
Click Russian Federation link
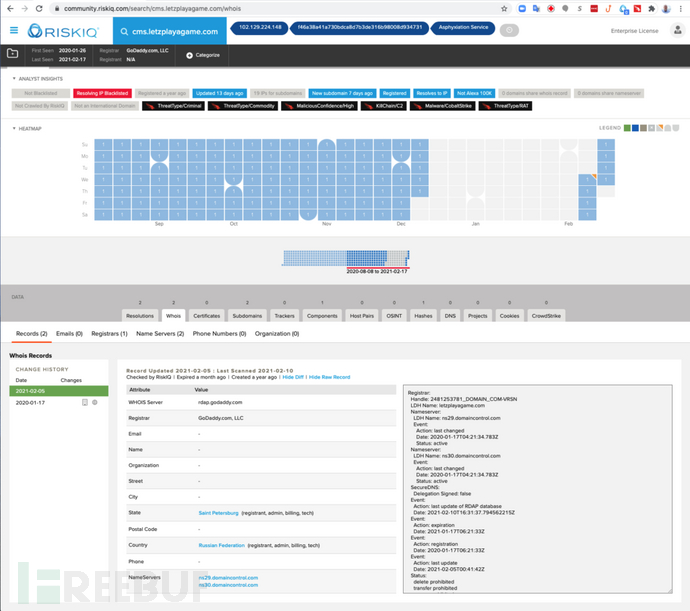point(221,545)
